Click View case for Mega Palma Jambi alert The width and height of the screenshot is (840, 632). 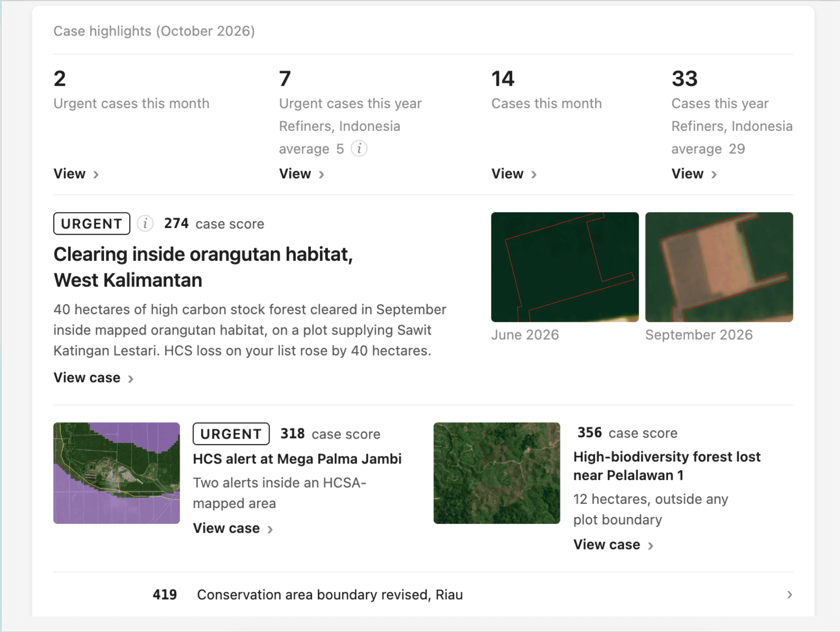233,528
